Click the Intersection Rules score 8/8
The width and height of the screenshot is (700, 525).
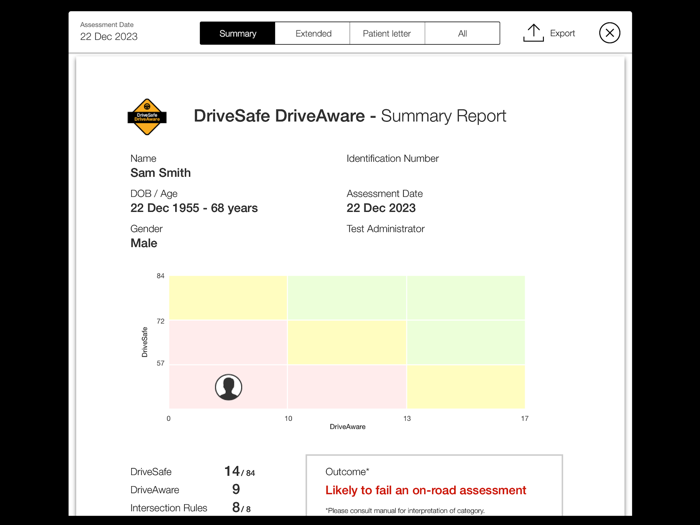[x=241, y=508]
